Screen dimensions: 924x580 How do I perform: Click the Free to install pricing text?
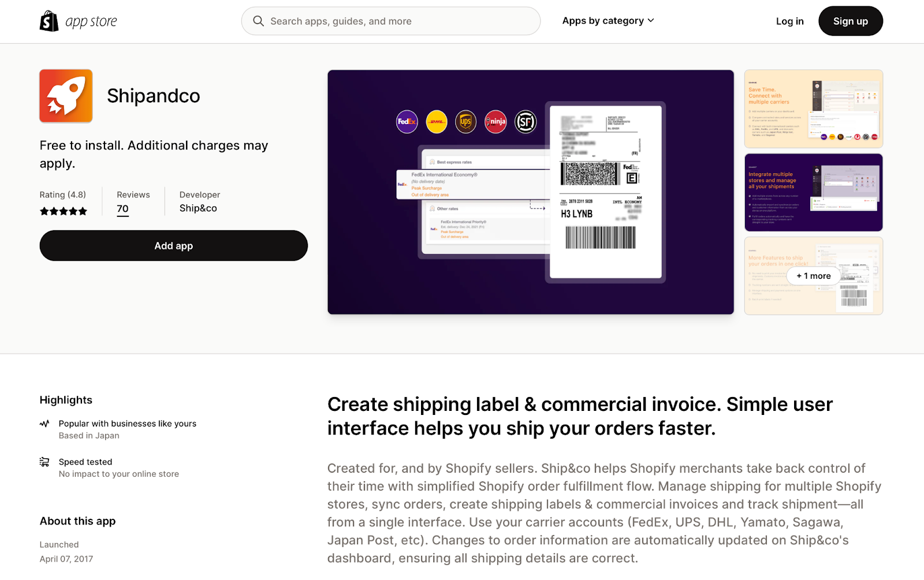tap(154, 154)
